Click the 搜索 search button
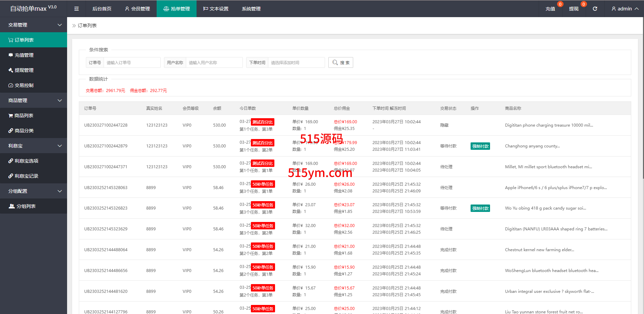The width and height of the screenshot is (644, 314). 340,62
